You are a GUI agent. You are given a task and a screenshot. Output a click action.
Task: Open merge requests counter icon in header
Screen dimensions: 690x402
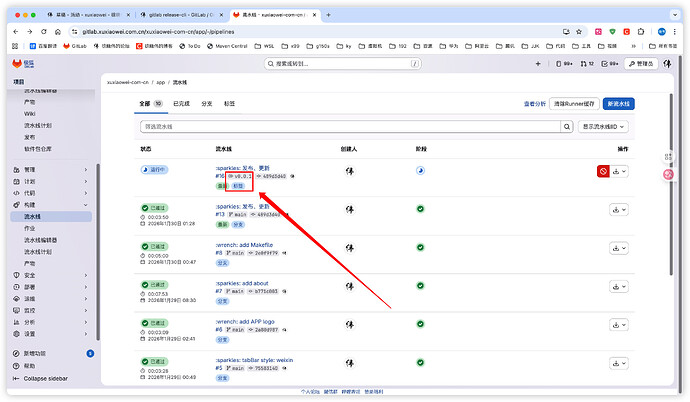(x=586, y=63)
